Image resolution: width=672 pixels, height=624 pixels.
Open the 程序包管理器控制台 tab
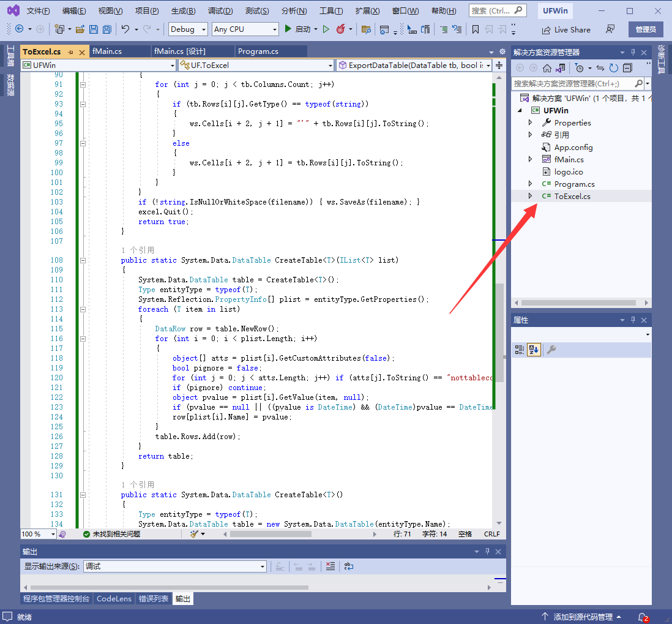[56, 599]
